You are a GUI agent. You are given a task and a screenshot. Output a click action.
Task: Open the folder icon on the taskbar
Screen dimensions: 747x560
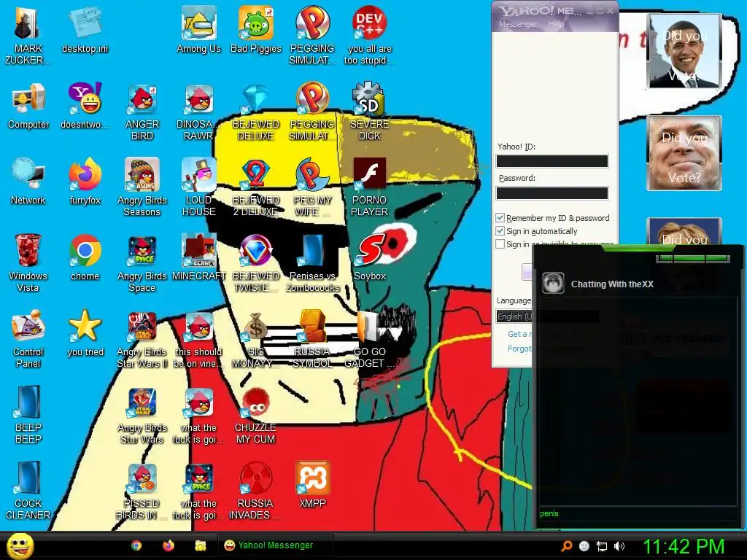click(200, 545)
